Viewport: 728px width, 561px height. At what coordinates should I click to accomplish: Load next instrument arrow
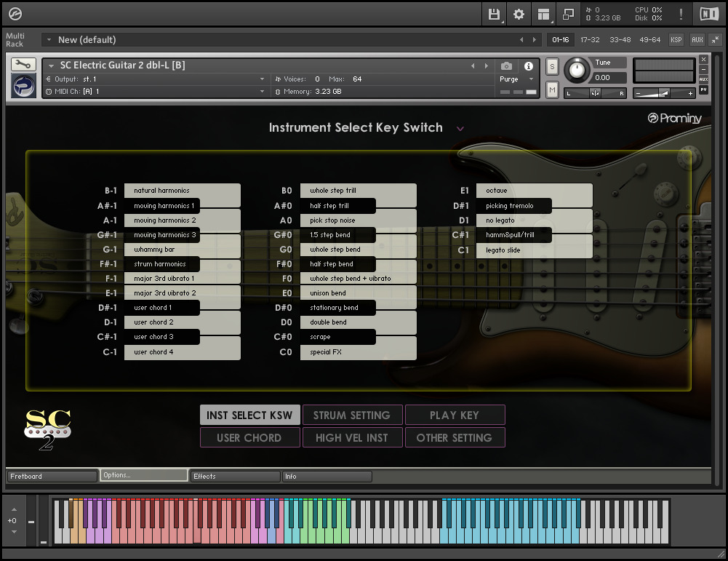486,66
